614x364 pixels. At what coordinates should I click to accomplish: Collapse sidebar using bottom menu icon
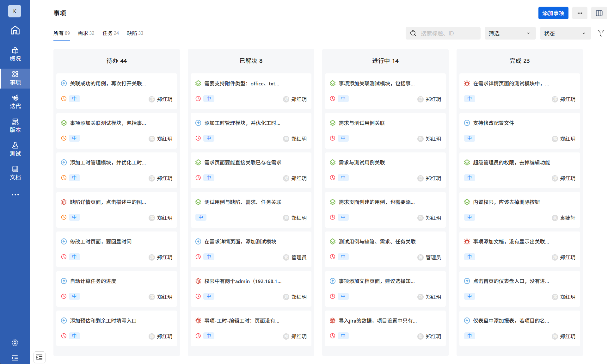click(x=15, y=358)
